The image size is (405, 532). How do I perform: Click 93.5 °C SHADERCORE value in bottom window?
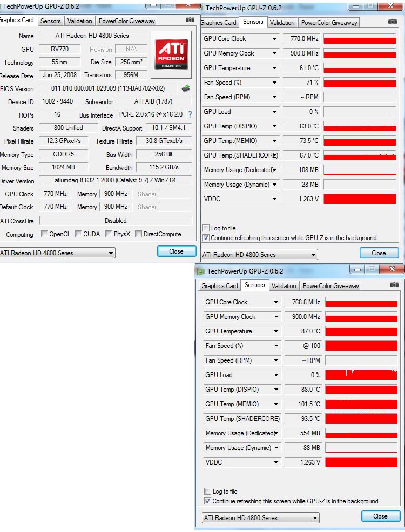[x=303, y=419]
